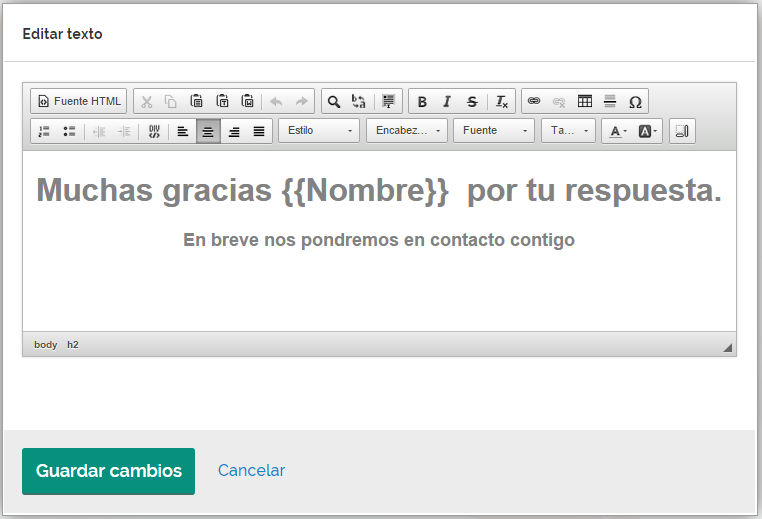Click the Find magnifier icon
762x519 pixels.
point(334,101)
